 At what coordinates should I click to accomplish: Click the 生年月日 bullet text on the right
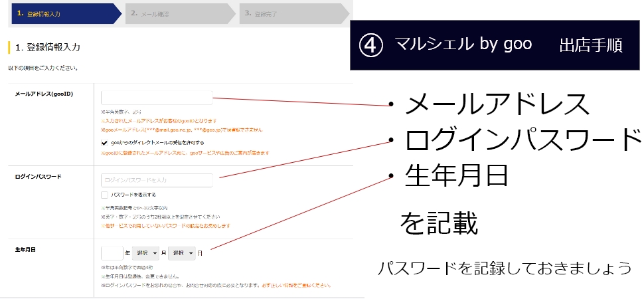tap(457, 175)
